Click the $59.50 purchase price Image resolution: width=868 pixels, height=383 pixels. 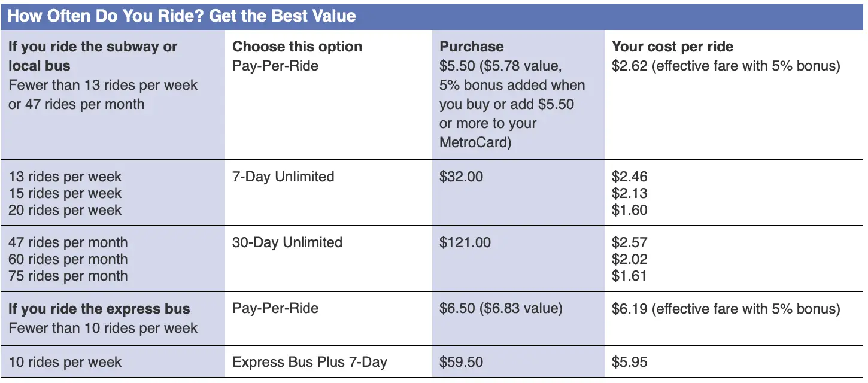pos(461,362)
